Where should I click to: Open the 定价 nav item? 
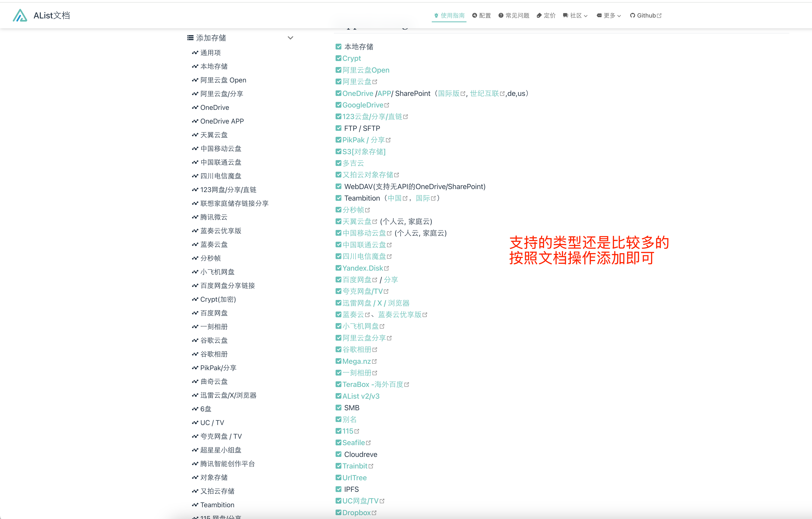(x=546, y=15)
